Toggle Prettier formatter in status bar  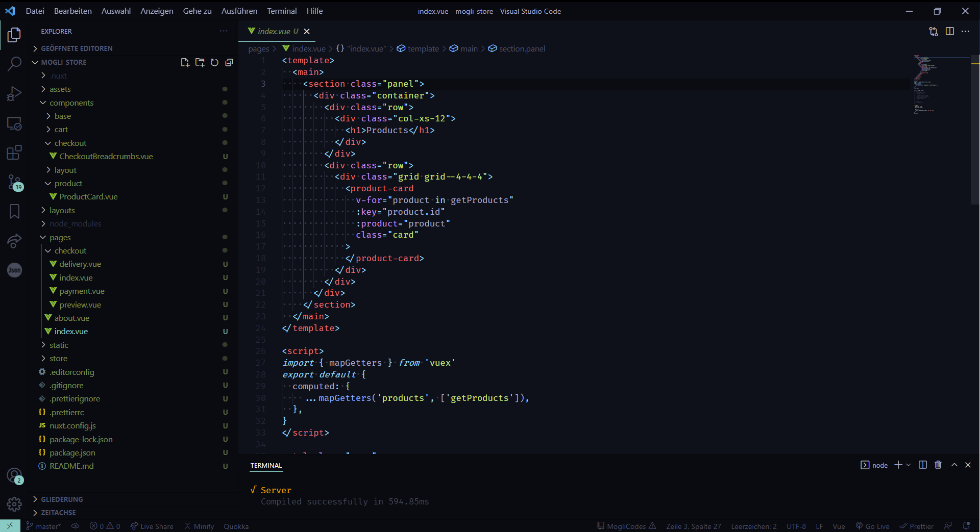point(917,526)
